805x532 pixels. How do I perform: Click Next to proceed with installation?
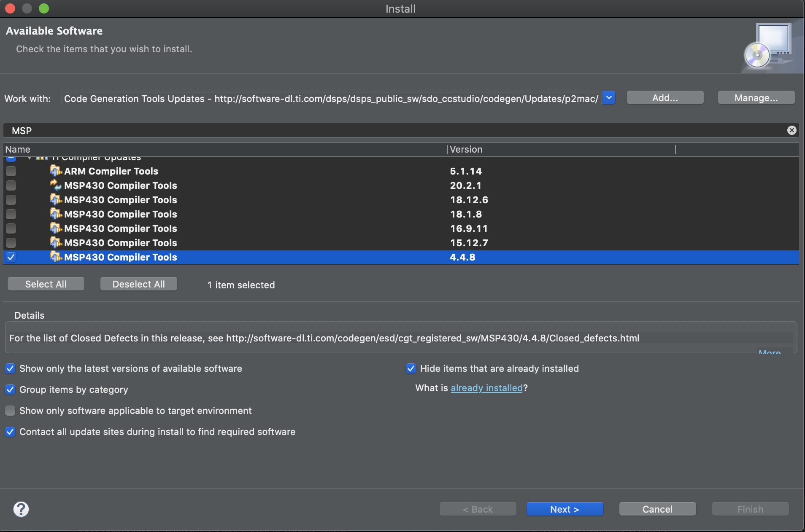coord(564,509)
